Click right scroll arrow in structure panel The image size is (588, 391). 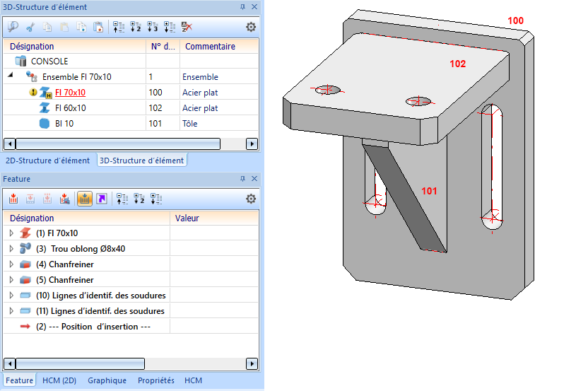(x=252, y=144)
